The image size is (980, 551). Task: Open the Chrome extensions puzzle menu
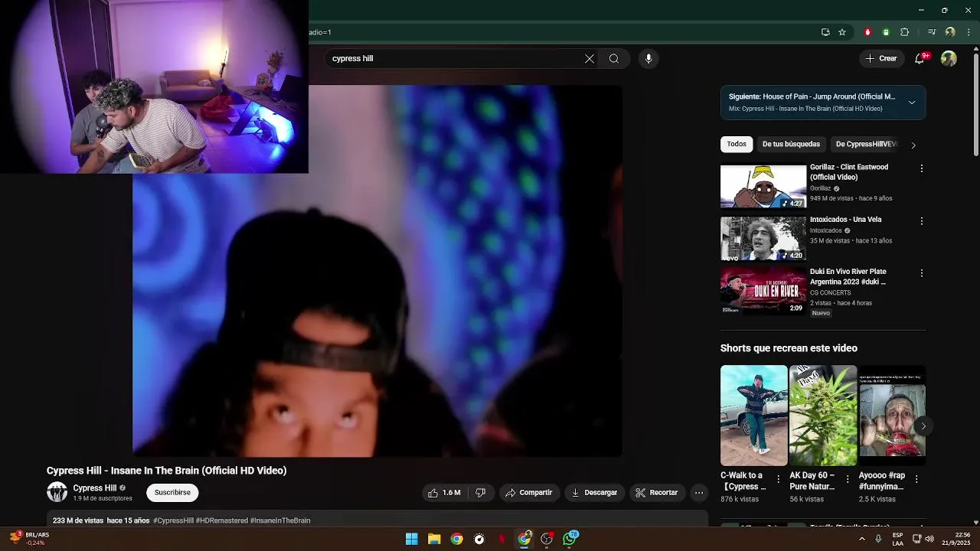point(905,32)
